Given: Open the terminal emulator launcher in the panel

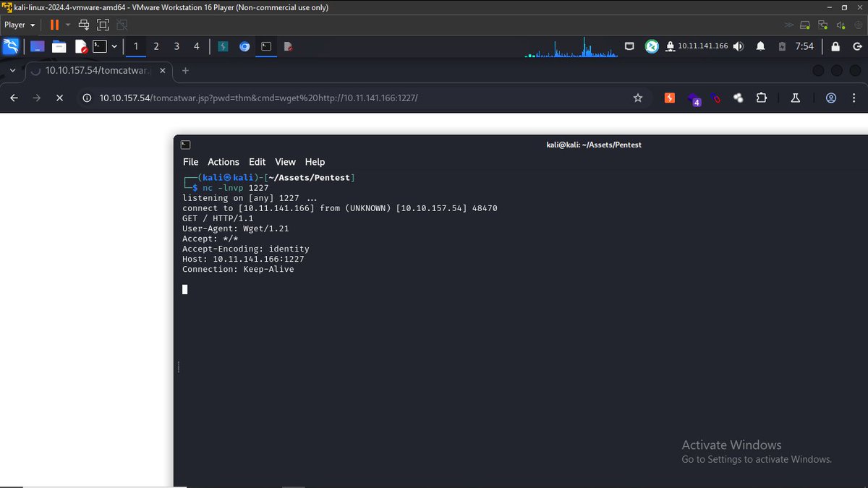Looking at the screenshot, I should pos(100,47).
